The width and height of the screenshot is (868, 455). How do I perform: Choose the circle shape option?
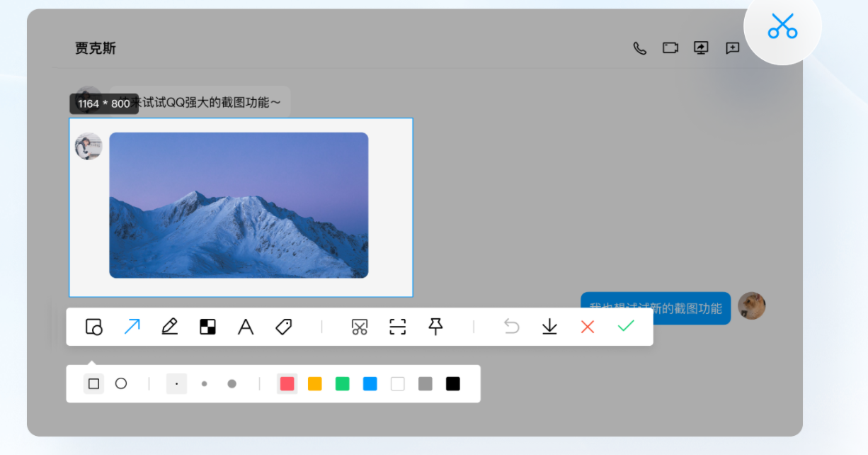(x=121, y=383)
